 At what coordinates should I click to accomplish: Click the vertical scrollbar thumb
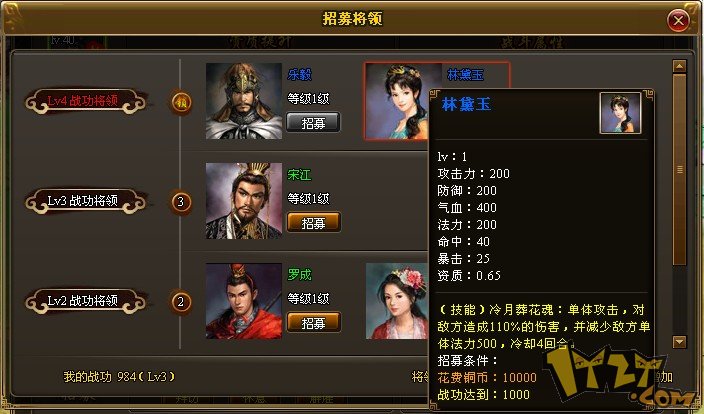coord(680,170)
